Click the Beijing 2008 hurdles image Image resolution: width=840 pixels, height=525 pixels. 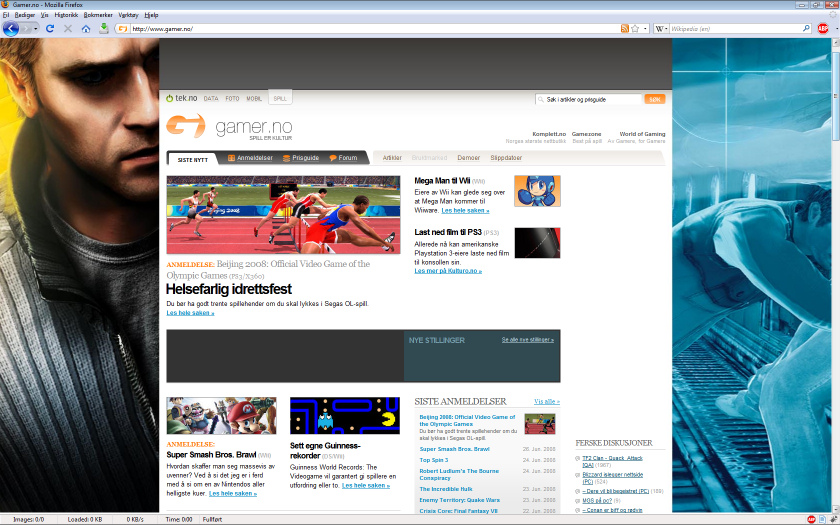point(283,215)
